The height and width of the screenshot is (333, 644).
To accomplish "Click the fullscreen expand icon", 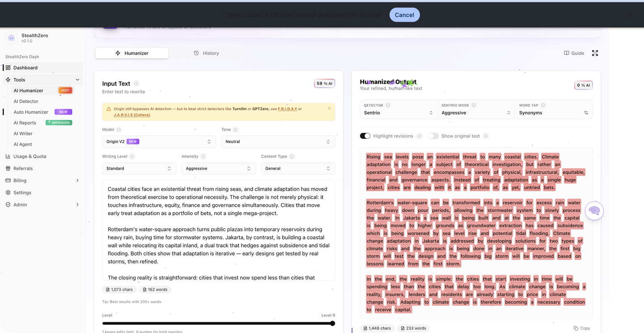I will [x=595, y=53].
